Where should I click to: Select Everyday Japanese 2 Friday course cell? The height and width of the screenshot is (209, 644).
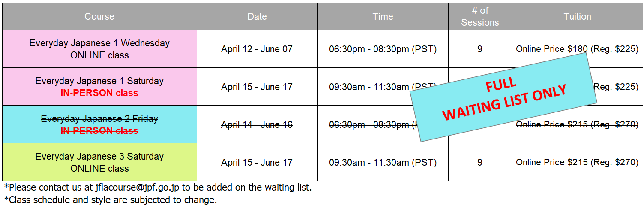(x=99, y=124)
